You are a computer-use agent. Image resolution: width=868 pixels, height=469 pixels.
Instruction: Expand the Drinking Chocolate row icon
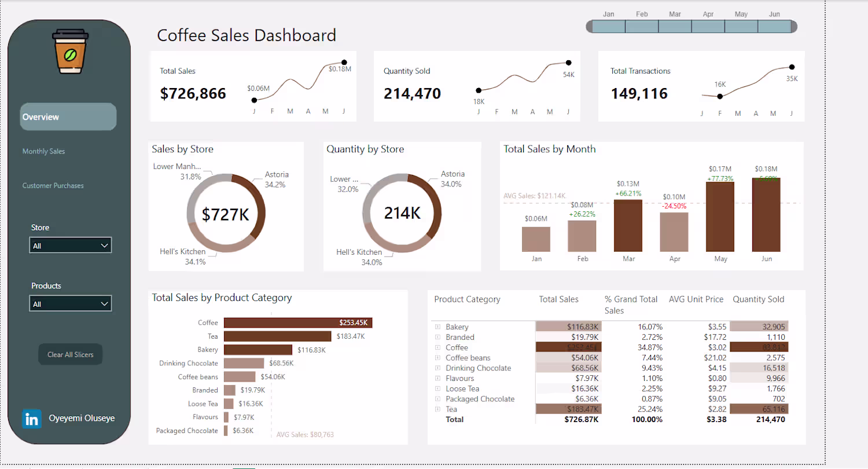437,368
